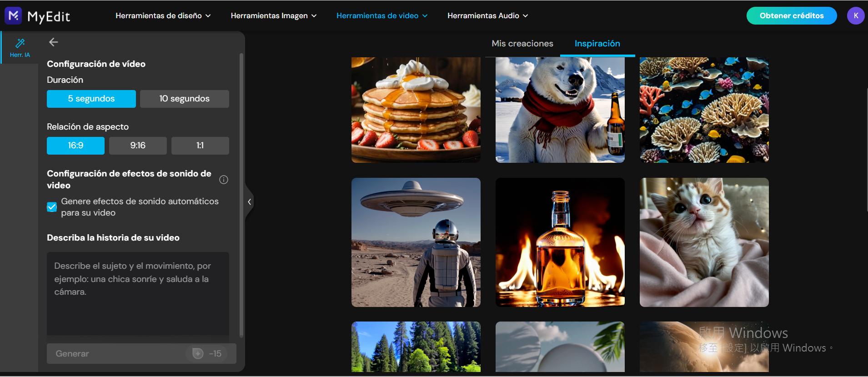The image size is (868, 377).
Task: Expand Herramientas Audio menu
Action: click(488, 15)
